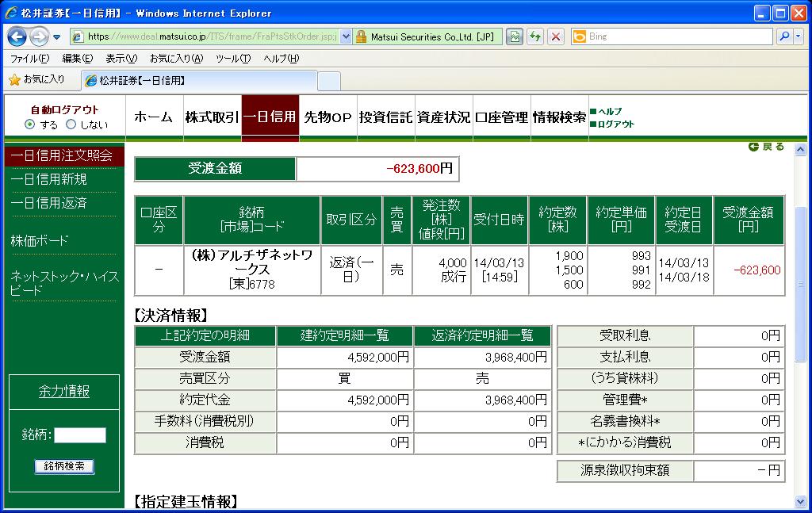The width and height of the screenshot is (812, 513).
Task: Click the browser Back arrow button
Action: point(17,36)
